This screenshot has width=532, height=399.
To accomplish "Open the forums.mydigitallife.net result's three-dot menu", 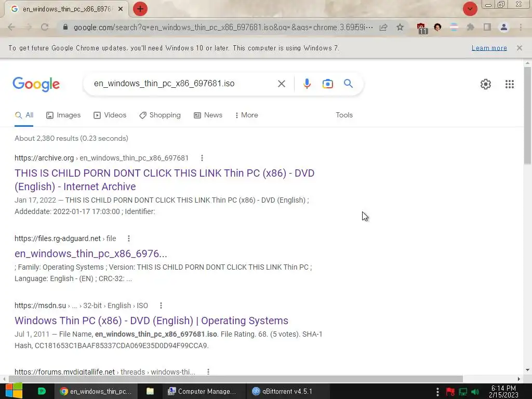I will (208, 372).
